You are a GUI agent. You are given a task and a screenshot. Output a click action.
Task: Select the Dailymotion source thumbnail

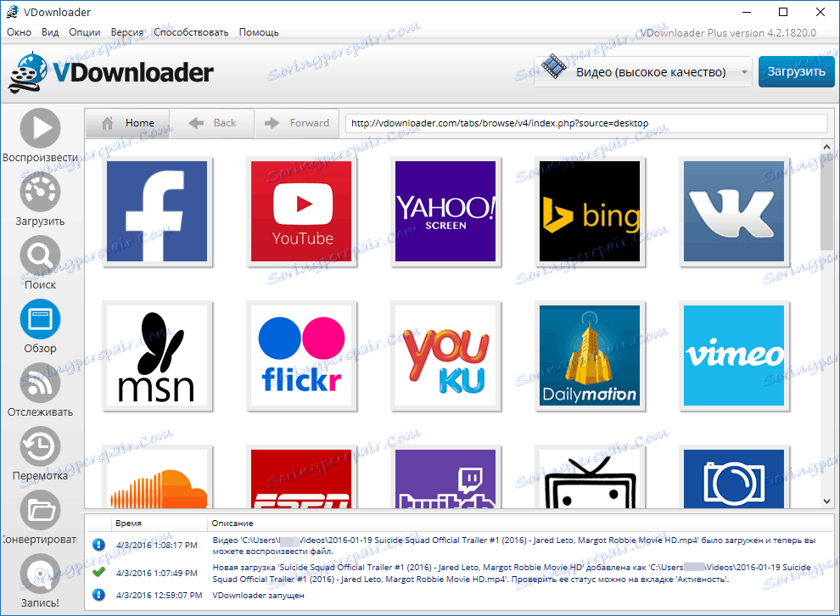[590, 356]
